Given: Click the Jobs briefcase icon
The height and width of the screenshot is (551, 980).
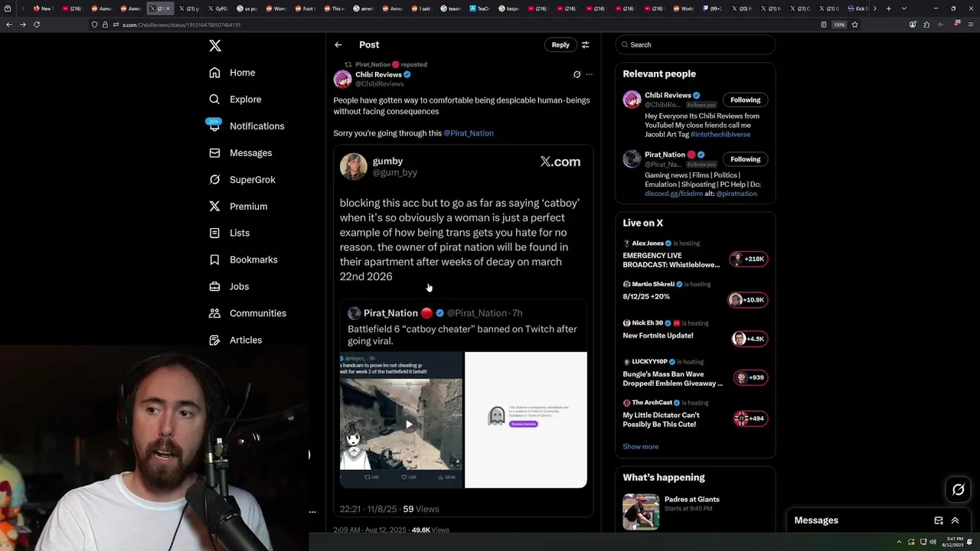Looking at the screenshot, I should [x=215, y=286].
